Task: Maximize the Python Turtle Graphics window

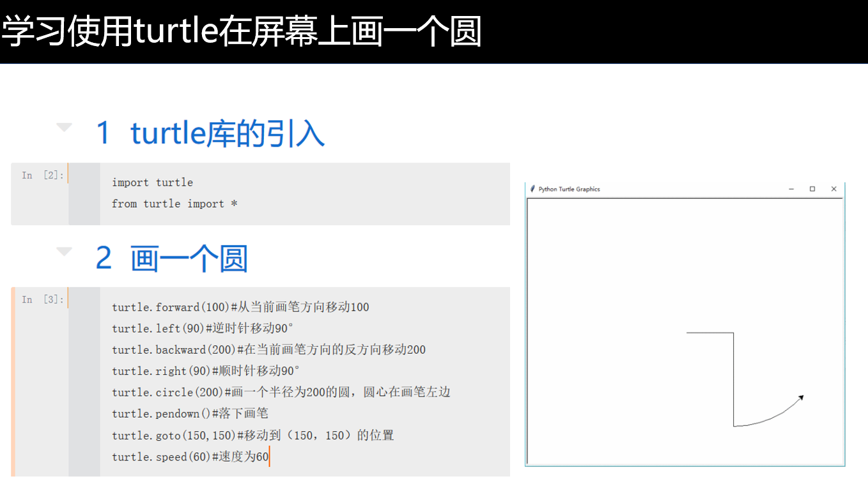Action: [812, 189]
